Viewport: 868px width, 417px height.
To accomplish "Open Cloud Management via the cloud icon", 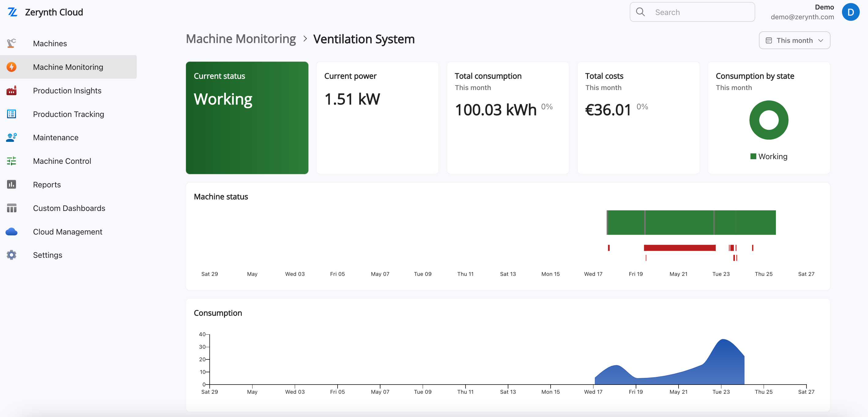I will point(11,231).
